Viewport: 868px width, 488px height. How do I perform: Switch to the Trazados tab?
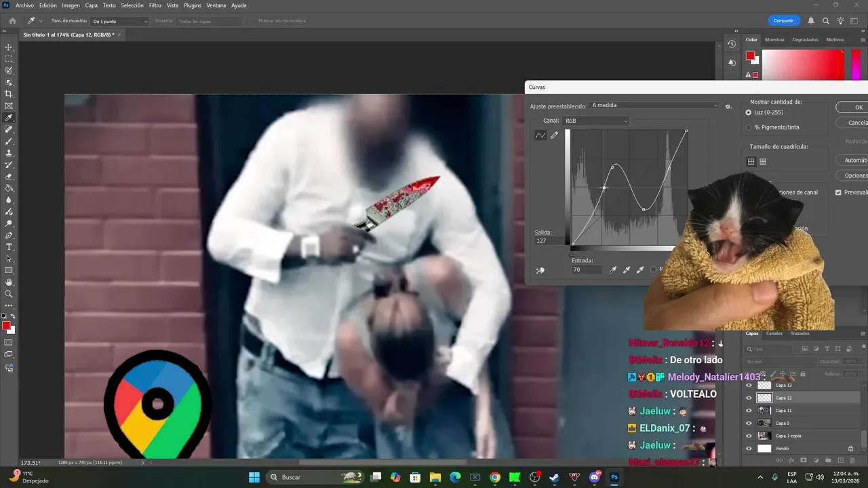pos(800,333)
